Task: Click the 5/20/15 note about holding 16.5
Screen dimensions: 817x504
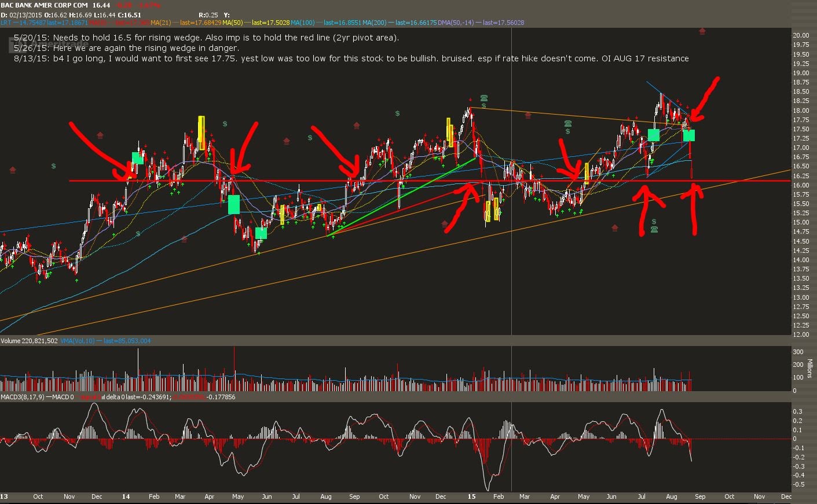Action: (207, 38)
